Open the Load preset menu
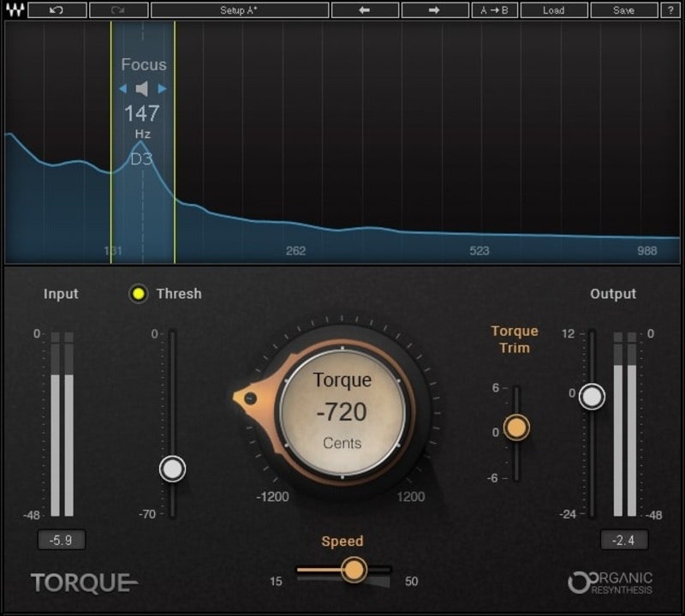685x616 pixels. pos(553,10)
